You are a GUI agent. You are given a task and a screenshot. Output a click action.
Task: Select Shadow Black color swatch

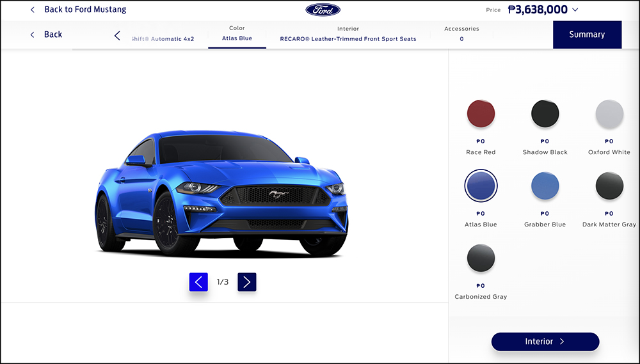[545, 113]
